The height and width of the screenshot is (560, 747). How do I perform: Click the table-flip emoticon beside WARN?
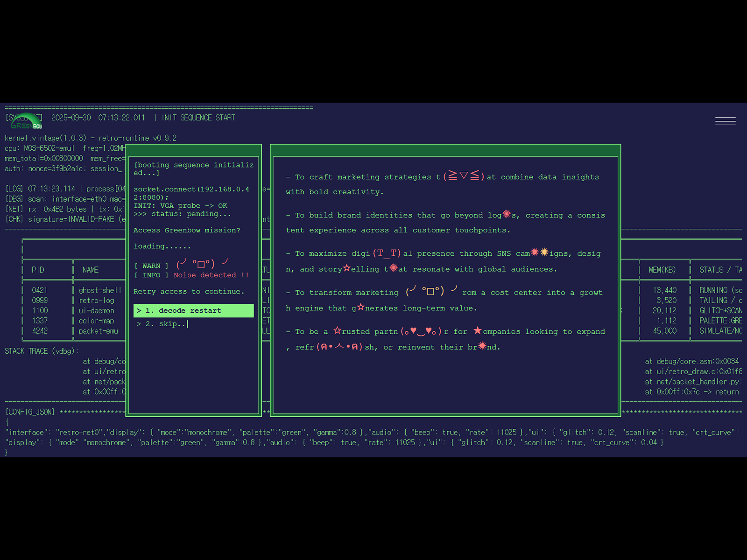pyautogui.click(x=202, y=264)
